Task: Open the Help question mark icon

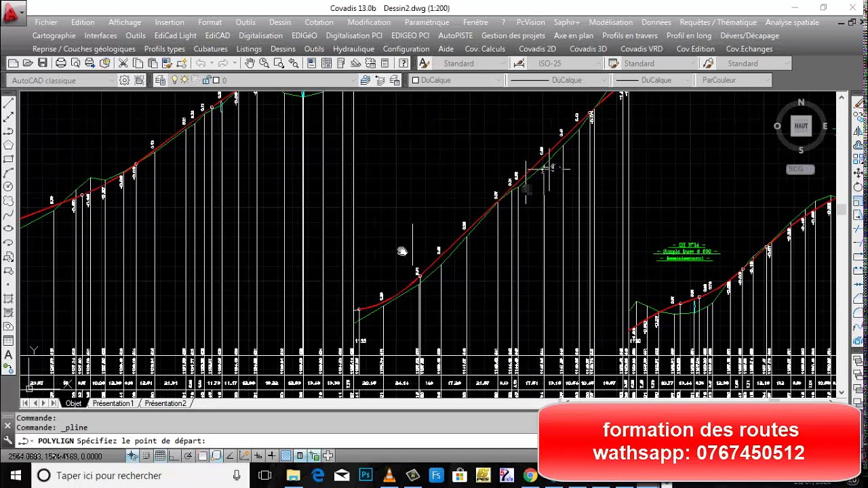Action: coord(403,63)
